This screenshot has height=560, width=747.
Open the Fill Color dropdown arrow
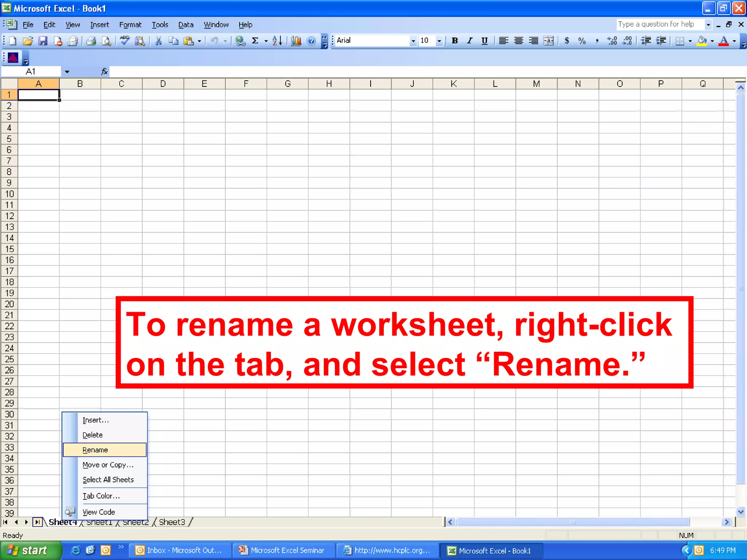click(x=712, y=41)
